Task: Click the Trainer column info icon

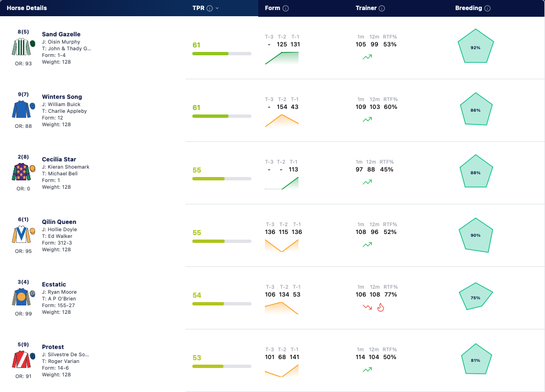Action: click(x=382, y=8)
